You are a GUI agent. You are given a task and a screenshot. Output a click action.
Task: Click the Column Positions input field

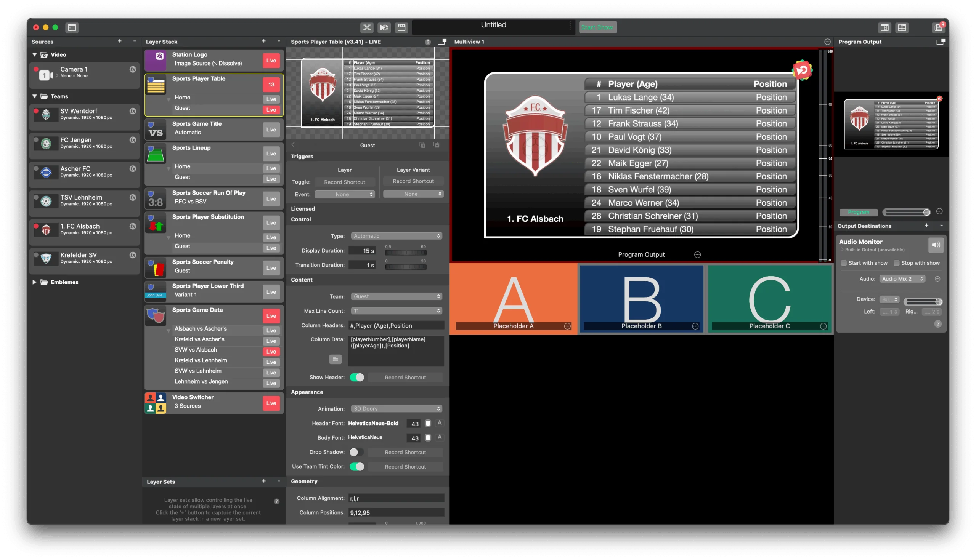396,513
